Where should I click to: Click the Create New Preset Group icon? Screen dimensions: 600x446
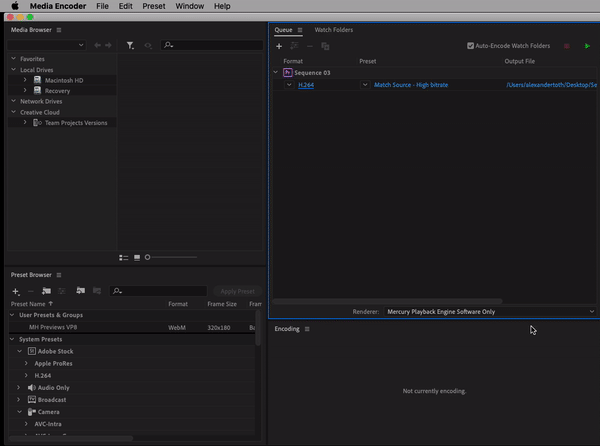46,291
